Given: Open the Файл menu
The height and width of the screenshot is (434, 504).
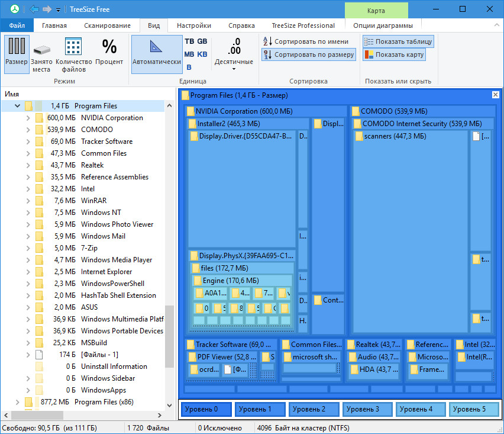Looking at the screenshot, I should point(17,25).
